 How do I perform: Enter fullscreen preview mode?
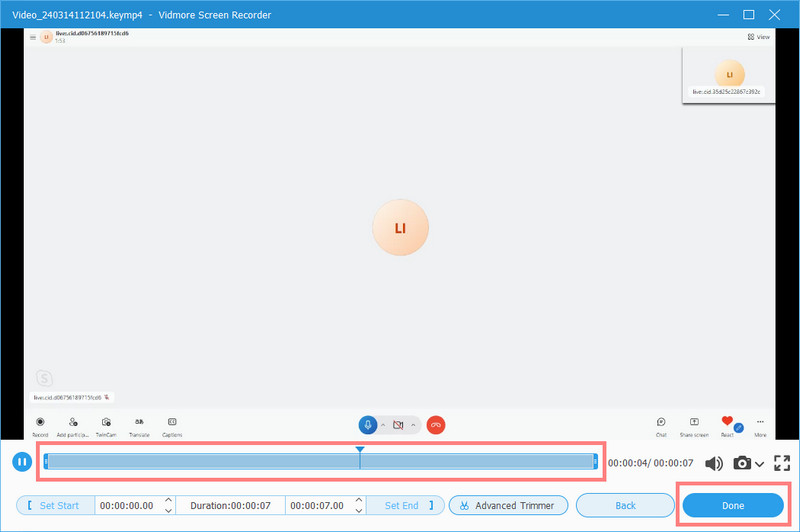tap(782, 463)
